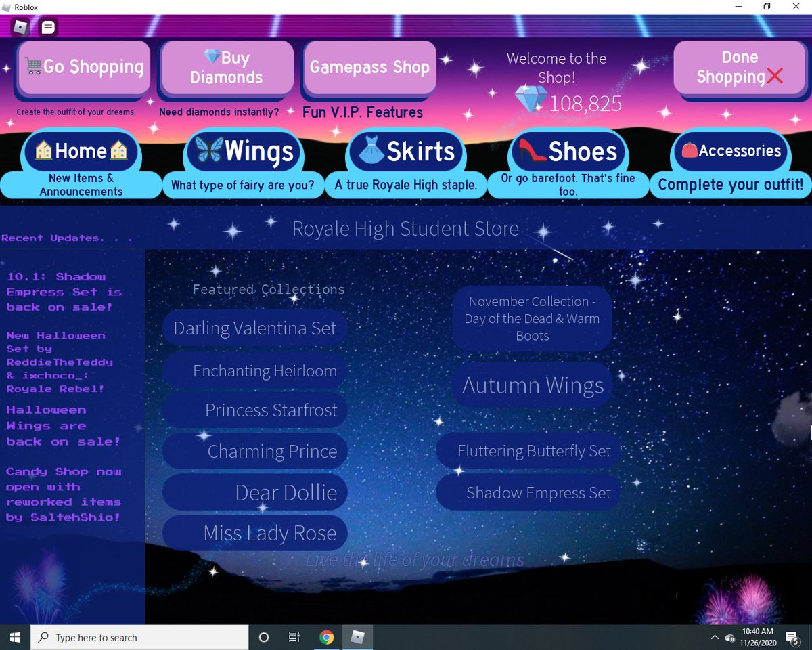
Task: Click the Royale Rebel Halloween set update
Action: point(60,362)
